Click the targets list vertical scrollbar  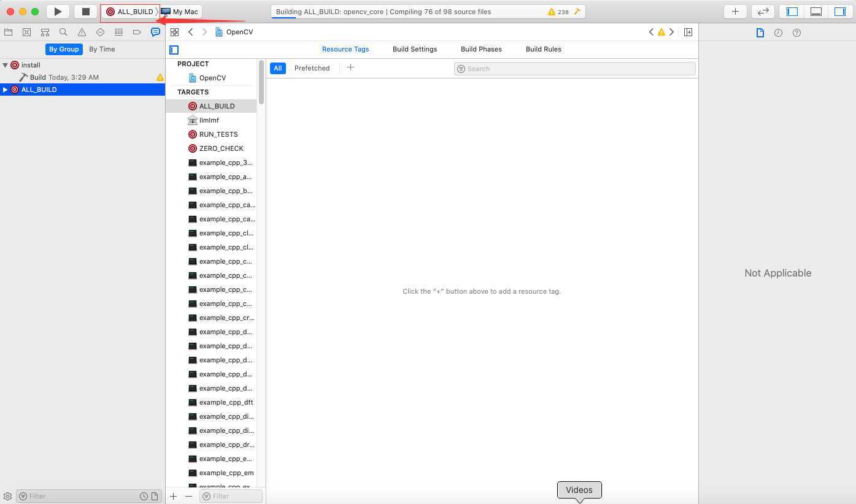point(261,82)
